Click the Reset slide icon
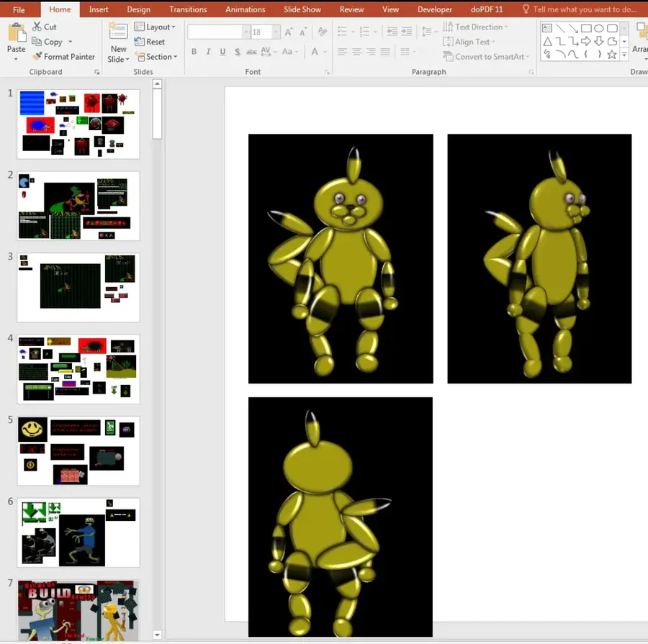Viewport: 648px width, 644px height. click(x=139, y=41)
